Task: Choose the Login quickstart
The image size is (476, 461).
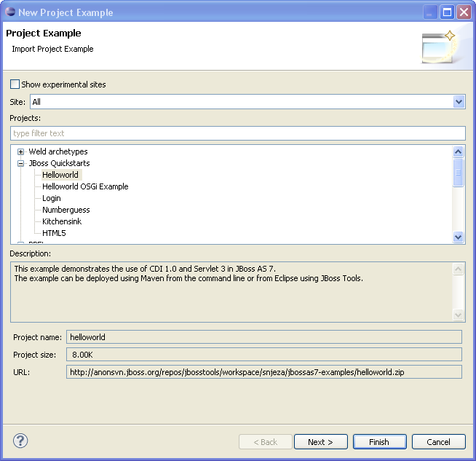Action: [x=51, y=198]
